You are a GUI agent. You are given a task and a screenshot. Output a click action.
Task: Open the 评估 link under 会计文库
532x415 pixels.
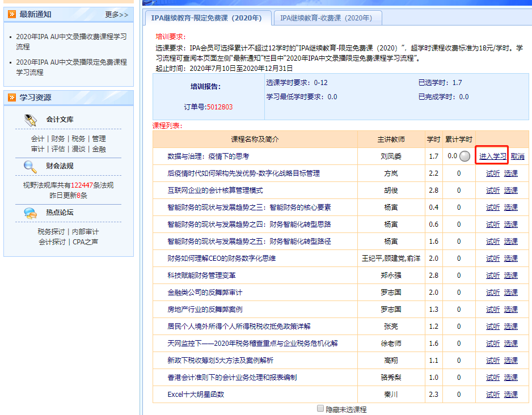(58, 149)
